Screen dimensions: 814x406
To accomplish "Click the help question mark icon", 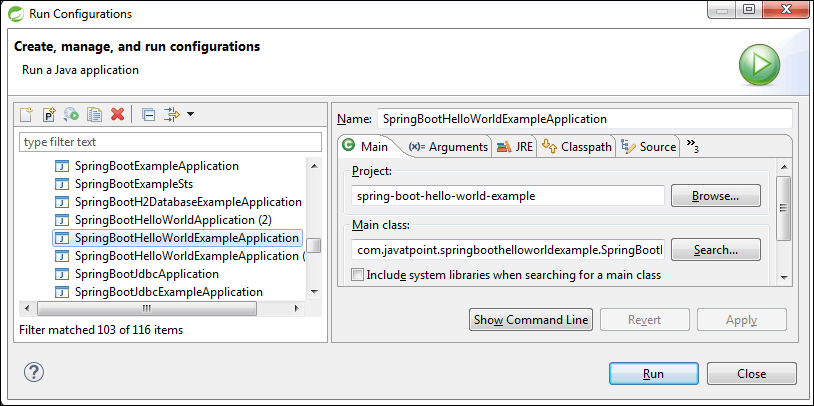I will pyautogui.click(x=33, y=373).
